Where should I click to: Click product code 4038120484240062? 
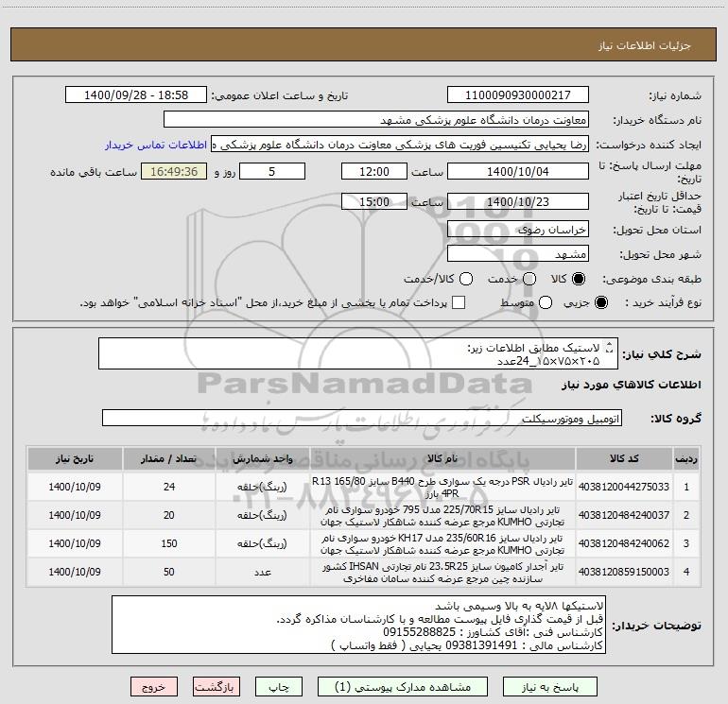pos(624,543)
